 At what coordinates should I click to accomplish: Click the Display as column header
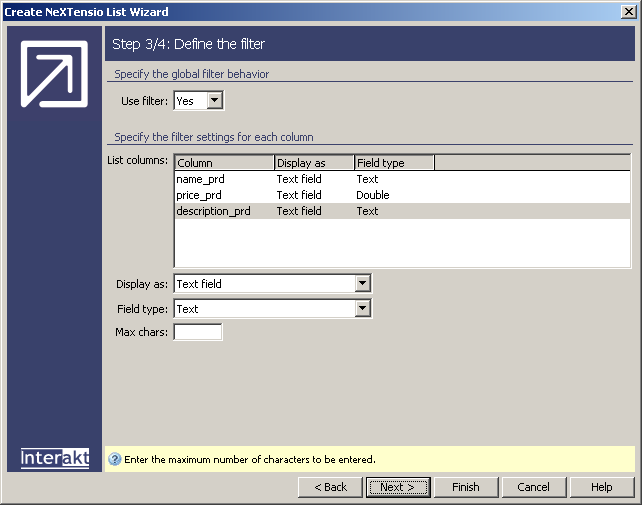pyautogui.click(x=314, y=163)
